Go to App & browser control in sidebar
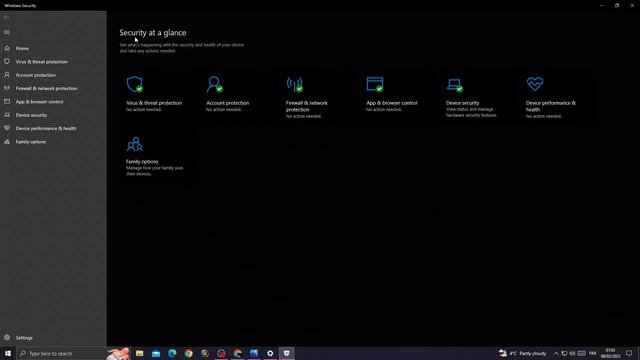The width and height of the screenshot is (640, 360). point(53,102)
